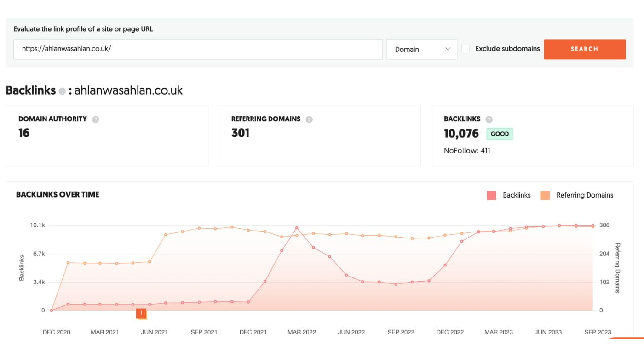Click the Sep 2023 data point on the referring domains line
Screen dimensions: 644x362
tap(593, 225)
